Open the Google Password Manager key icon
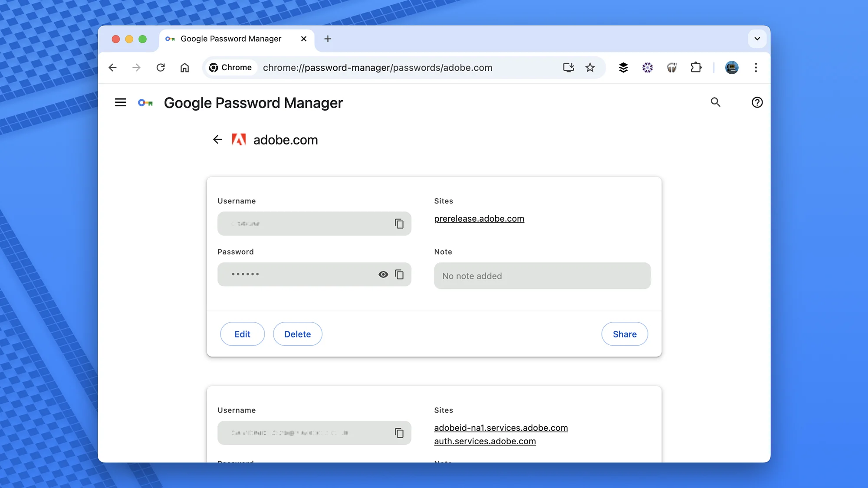This screenshot has height=488, width=868. click(145, 102)
